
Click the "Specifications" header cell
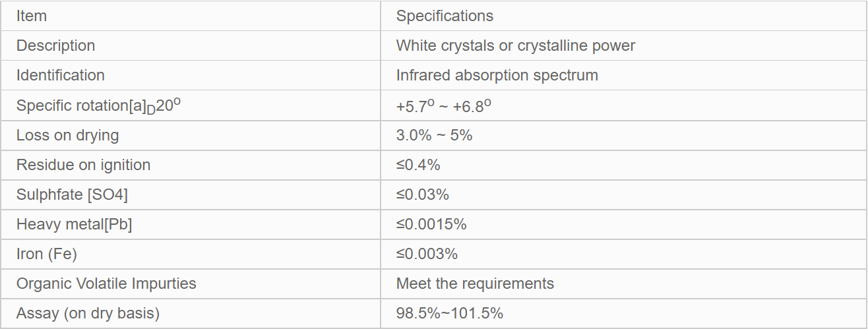coord(445,16)
